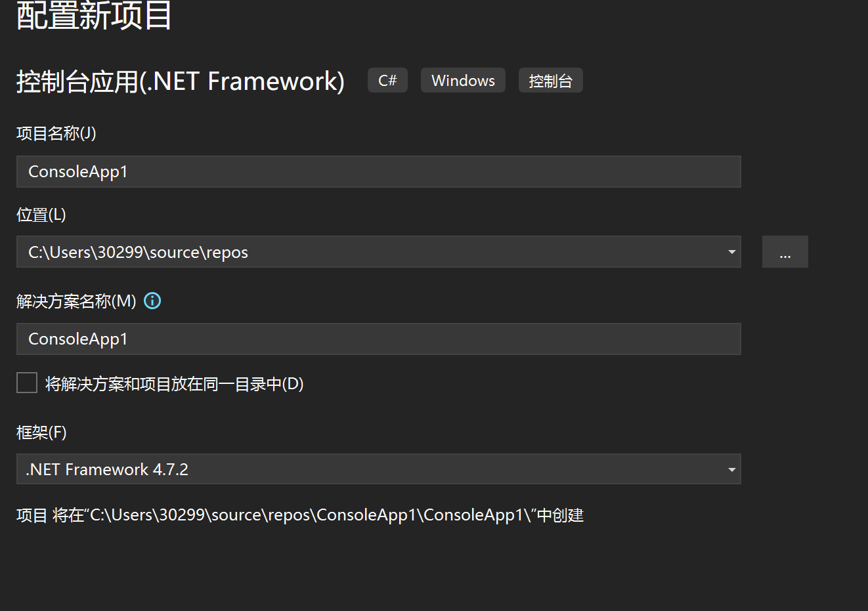The width and height of the screenshot is (868, 611).
Task: Focus the solution name field ConsoleApp1
Action: coord(379,339)
